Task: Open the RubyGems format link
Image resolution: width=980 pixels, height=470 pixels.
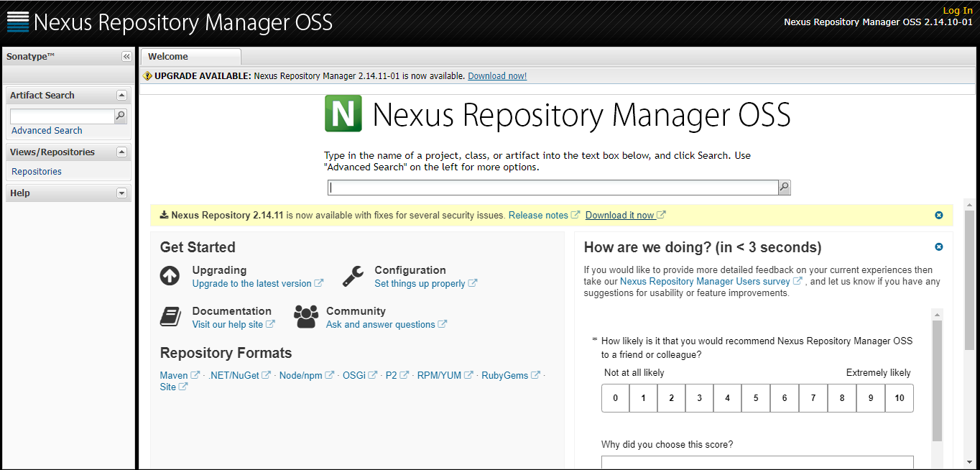Action: click(510, 376)
